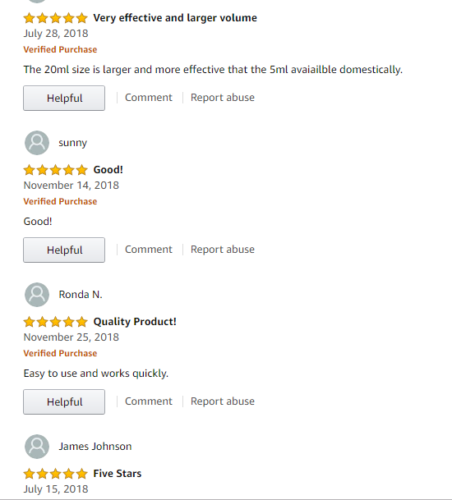Screen dimensions: 452x500
Task: Report abuse on Ronda N.'s review
Action: tap(222, 401)
